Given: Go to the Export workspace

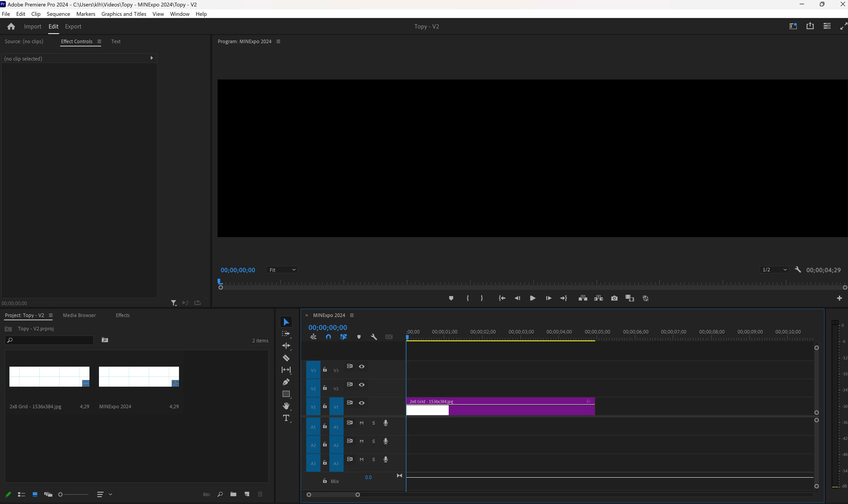Looking at the screenshot, I should click(x=73, y=26).
